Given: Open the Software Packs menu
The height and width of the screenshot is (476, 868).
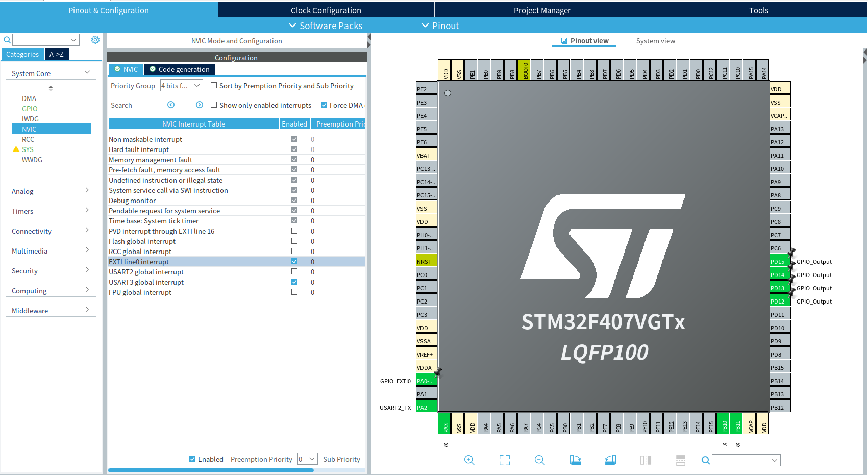Looking at the screenshot, I should [326, 26].
